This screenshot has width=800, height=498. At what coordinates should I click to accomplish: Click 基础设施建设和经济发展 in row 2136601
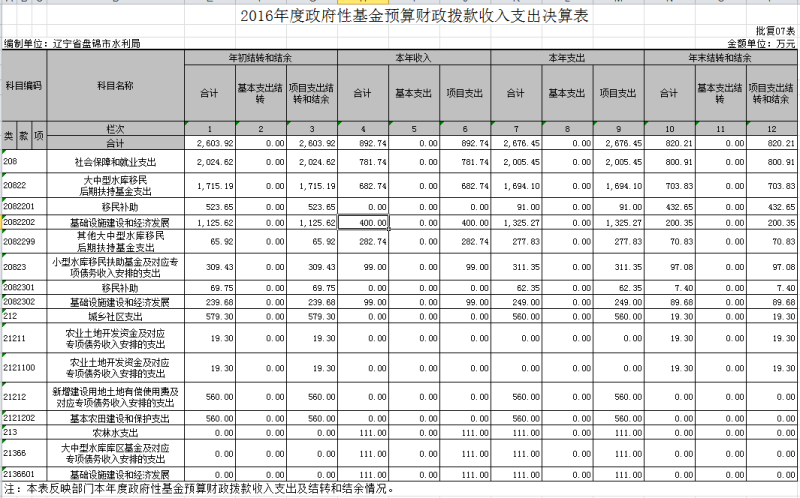[115, 474]
